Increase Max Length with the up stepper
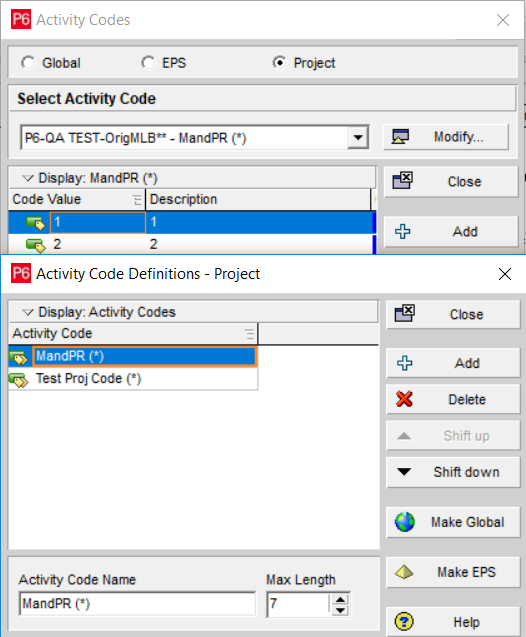 (x=340, y=599)
